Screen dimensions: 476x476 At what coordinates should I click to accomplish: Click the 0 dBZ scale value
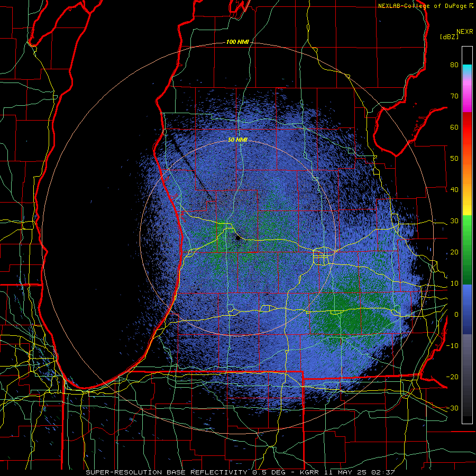pyautogui.click(x=456, y=315)
